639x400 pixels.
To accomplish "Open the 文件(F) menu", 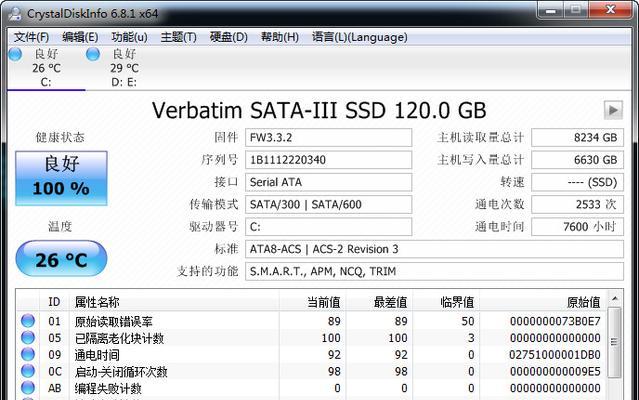I will (x=31, y=37).
